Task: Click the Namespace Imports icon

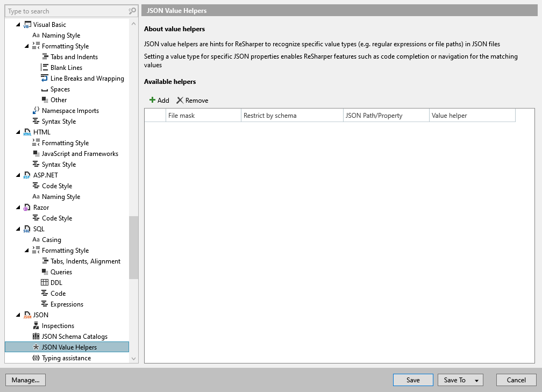Action: point(36,111)
